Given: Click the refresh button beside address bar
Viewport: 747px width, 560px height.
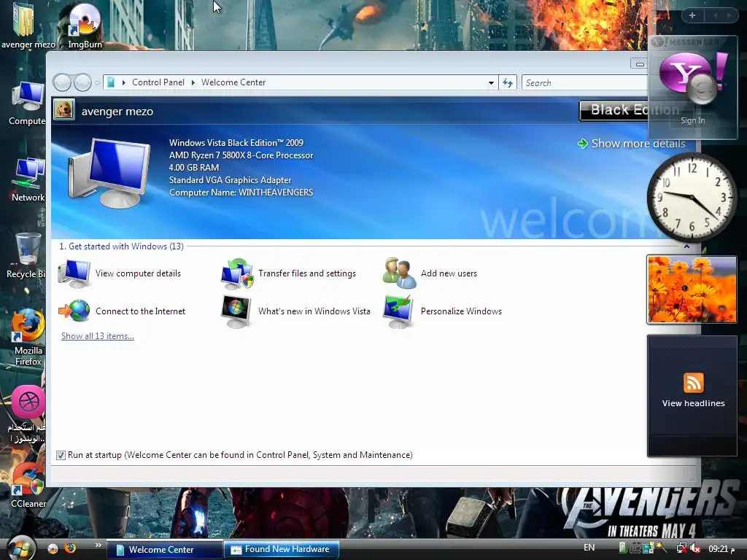Looking at the screenshot, I should coord(508,83).
